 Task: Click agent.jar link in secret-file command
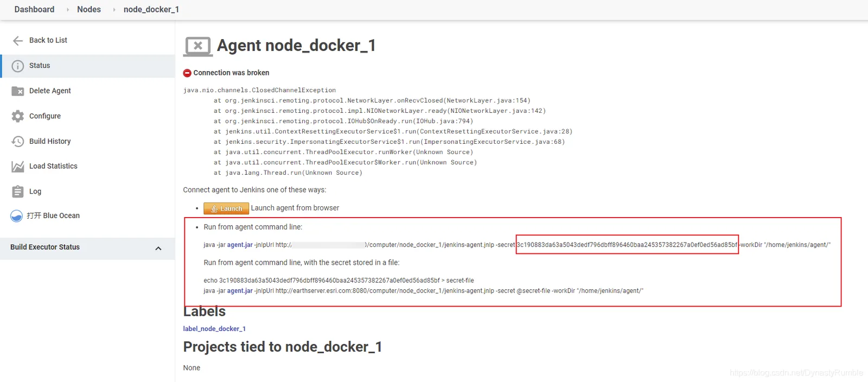click(240, 291)
